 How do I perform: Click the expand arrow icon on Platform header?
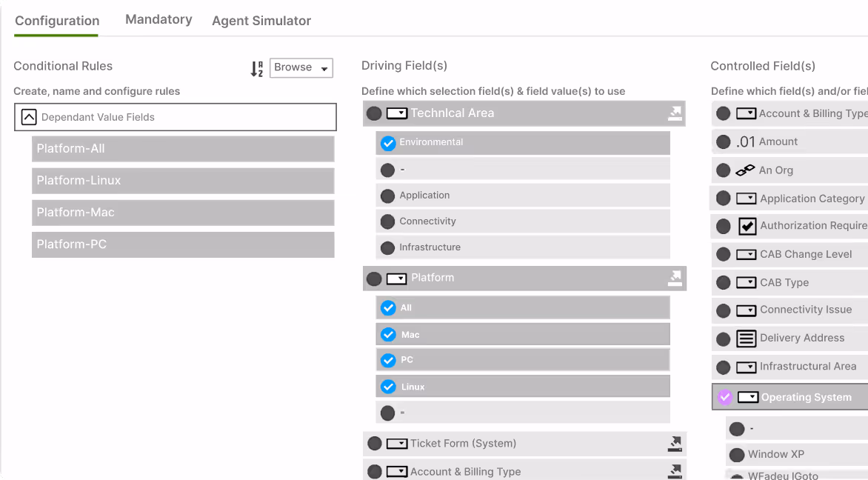tap(675, 278)
